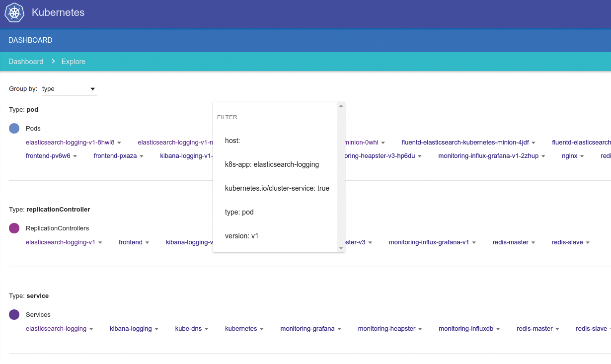Click the blue Pods circle icon
This screenshot has width=611, height=364.
point(14,129)
